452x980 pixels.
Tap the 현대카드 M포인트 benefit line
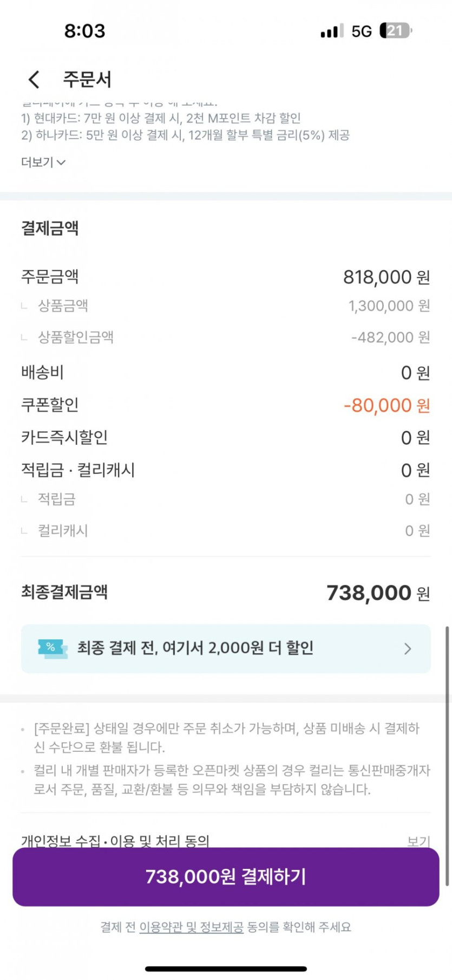tap(161, 118)
